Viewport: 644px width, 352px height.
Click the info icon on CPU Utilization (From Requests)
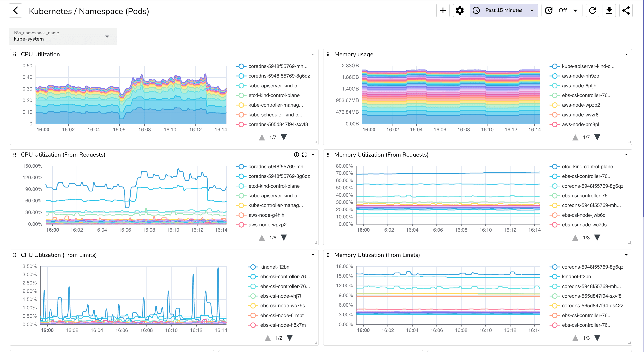coord(296,155)
